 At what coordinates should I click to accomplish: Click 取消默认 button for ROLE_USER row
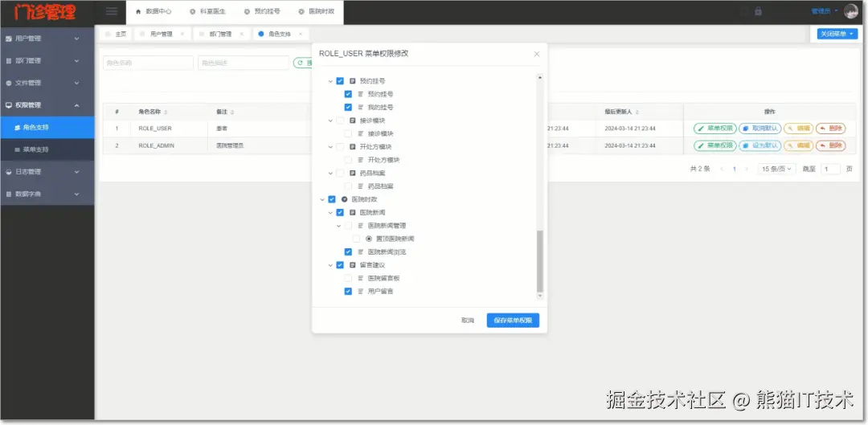click(x=760, y=129)
